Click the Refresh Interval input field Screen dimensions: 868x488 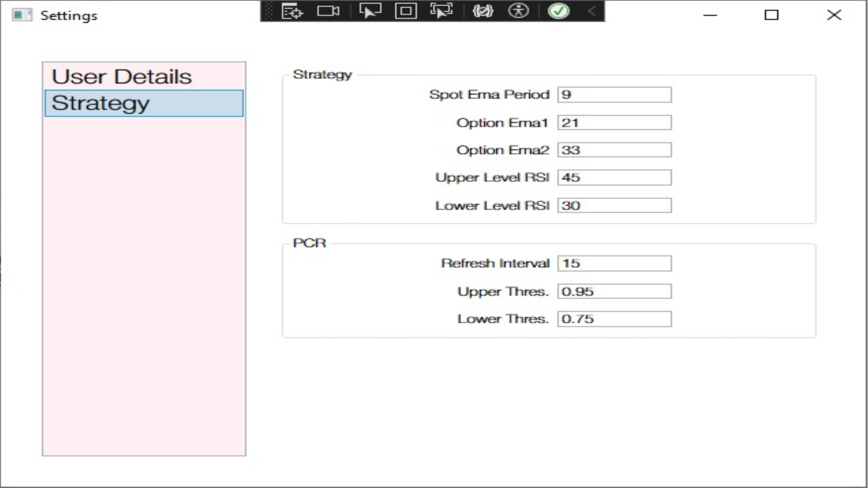[614, 263]
